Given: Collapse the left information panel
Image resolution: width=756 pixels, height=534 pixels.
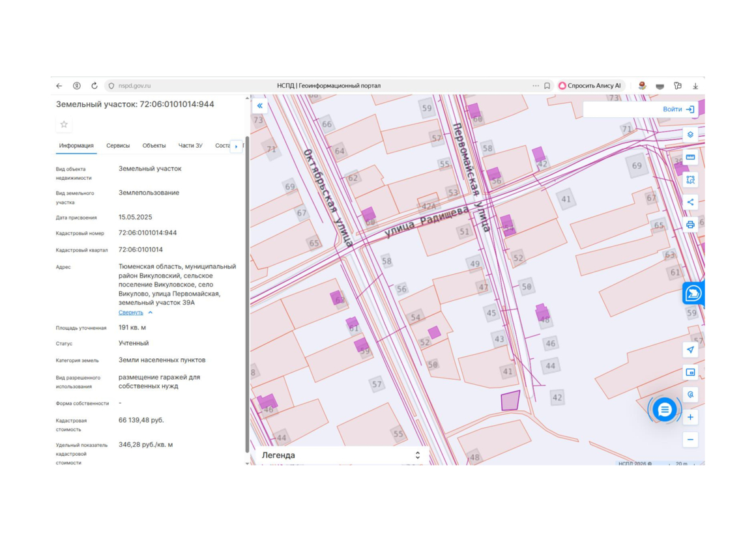Looking at the screenshot, I should tap(260, 105).
